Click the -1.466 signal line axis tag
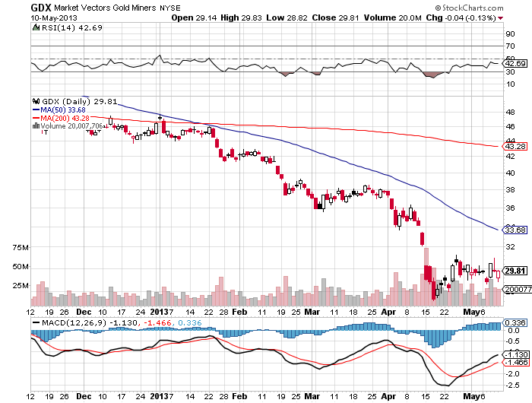 [x=515, y=362]
